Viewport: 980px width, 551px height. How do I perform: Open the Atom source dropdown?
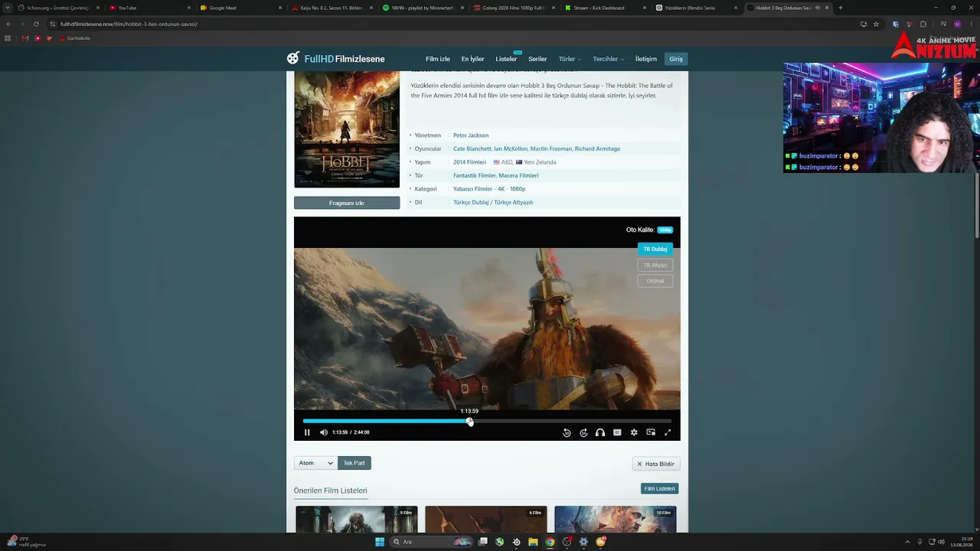(x=315, y=463)
